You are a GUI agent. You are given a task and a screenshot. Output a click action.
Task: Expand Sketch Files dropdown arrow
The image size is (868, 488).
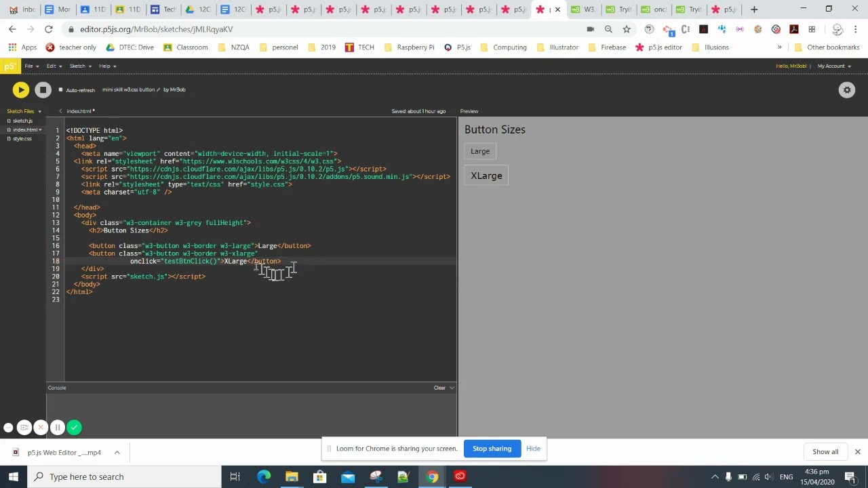tap(39, 111)
